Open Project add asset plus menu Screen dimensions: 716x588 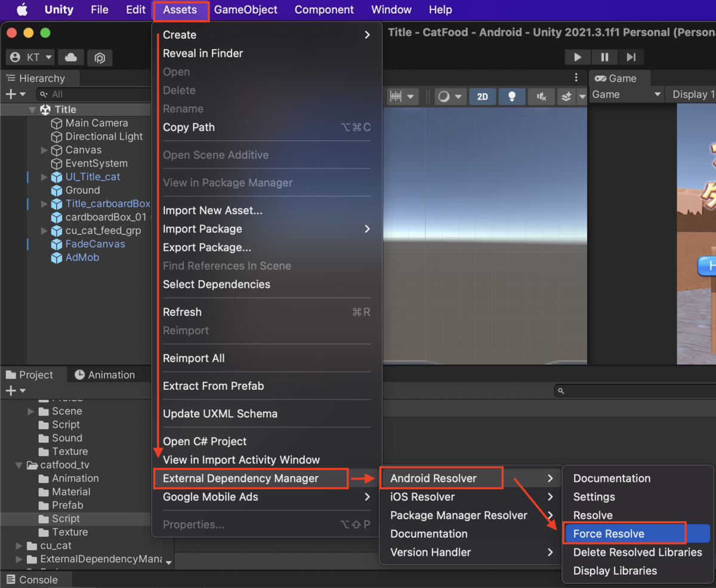16,390
